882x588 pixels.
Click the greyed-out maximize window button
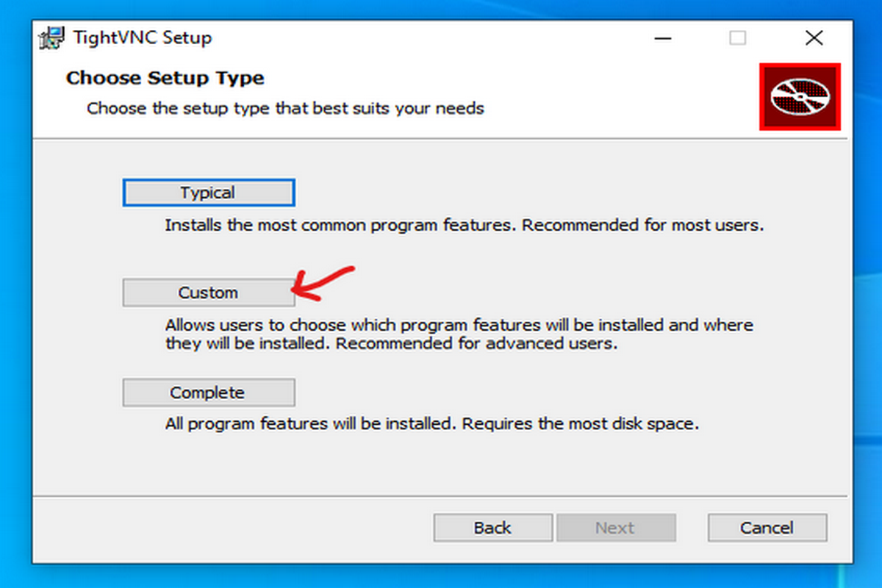coord(737,37)
